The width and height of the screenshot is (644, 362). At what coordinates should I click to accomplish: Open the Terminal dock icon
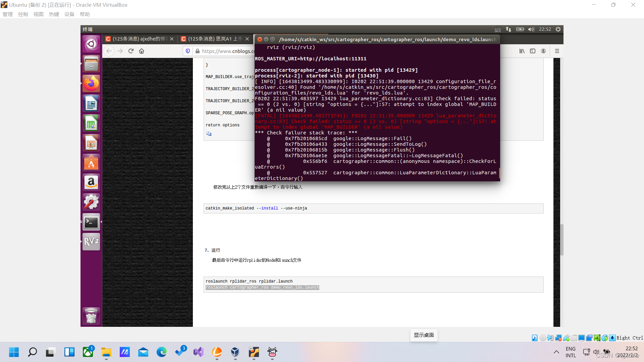pyautogui.click(x=91, y=222)
